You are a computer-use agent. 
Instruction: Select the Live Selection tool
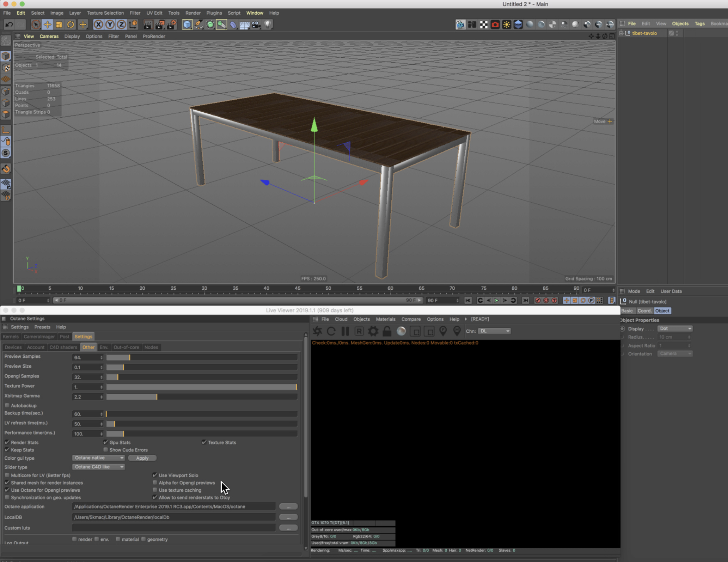point(35,25)
